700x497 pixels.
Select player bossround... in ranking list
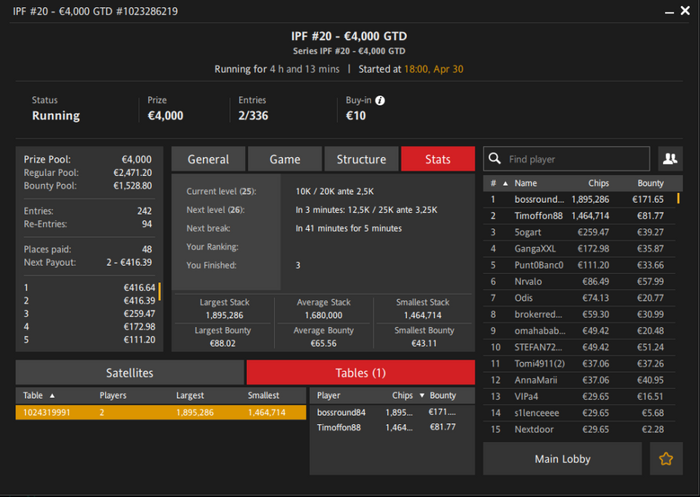tap(579, 199)
